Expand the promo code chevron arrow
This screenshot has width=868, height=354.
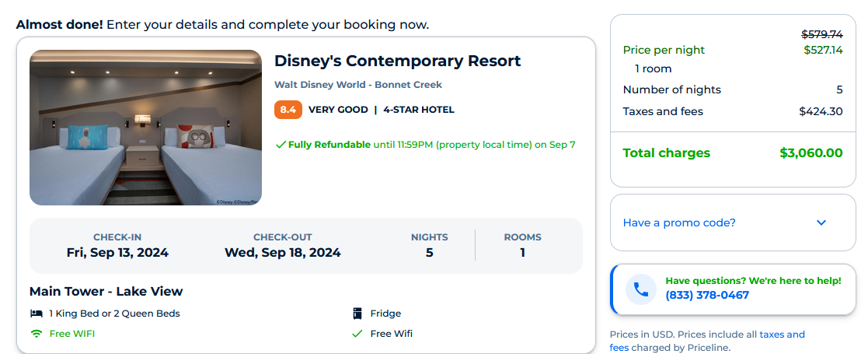click(x=821, y=223)
